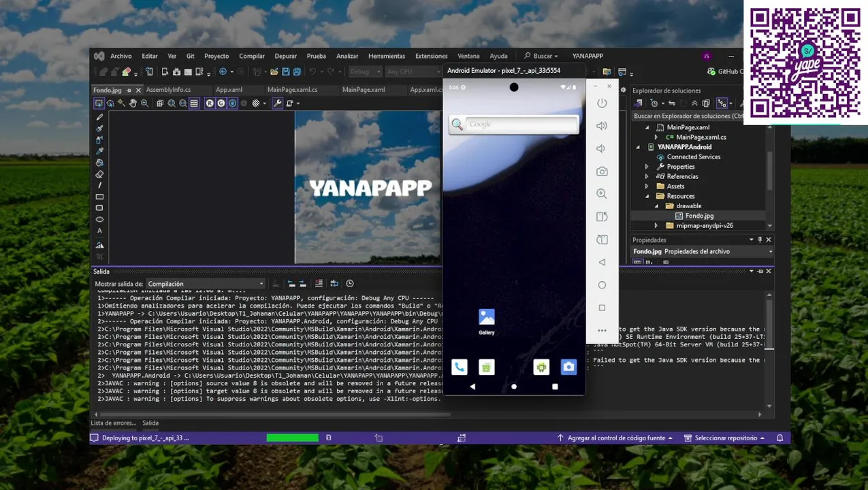The width and height of the screenshot is (868, 490).
Task: Click the Buscar search box in title bar
Action: point(541,56)
